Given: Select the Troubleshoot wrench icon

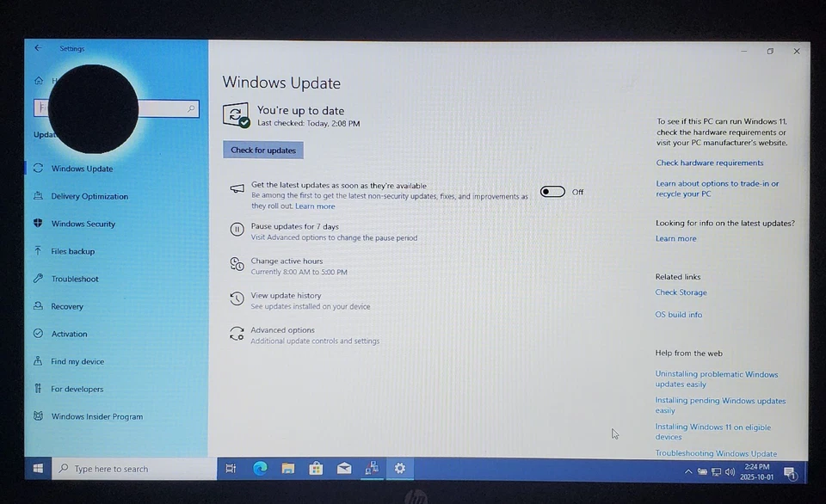Looking at the screenshot, I should [38, 279].
